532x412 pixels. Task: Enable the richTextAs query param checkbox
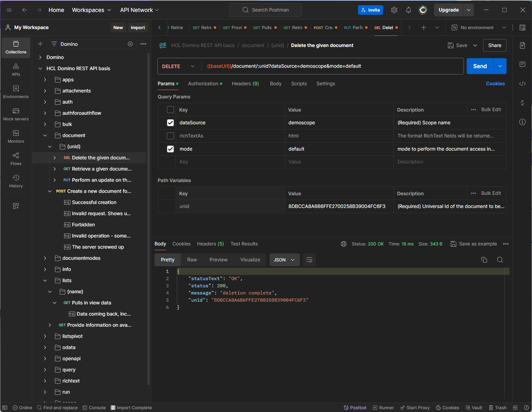[170, 136]
